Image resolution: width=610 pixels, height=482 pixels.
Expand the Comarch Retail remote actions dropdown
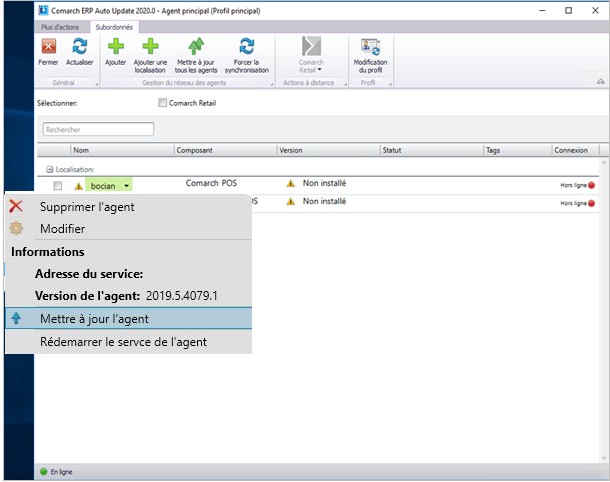point(319,70)
